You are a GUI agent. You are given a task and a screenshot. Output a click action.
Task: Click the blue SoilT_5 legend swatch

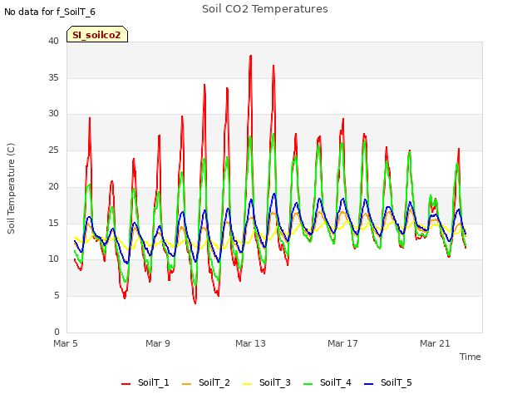368,384
